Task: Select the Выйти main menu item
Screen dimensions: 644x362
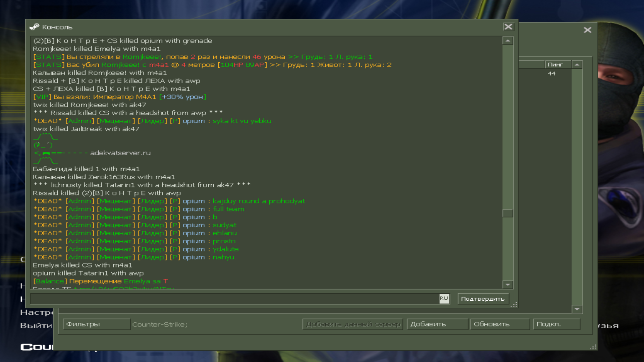Action: 36,325
